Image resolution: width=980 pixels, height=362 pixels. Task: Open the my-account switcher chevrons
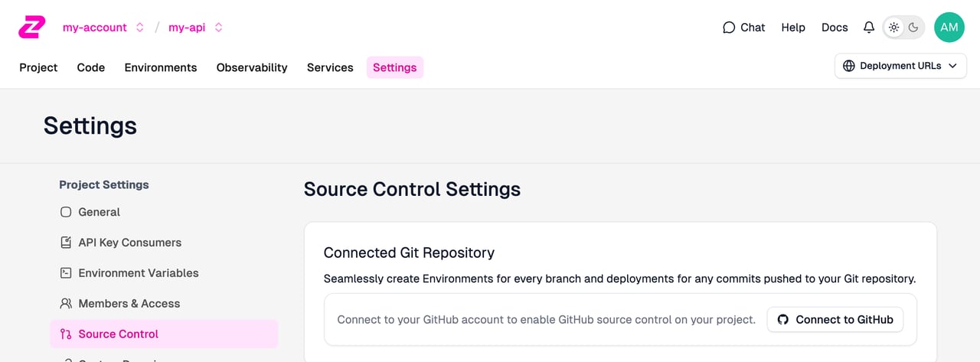pos(140,28)
